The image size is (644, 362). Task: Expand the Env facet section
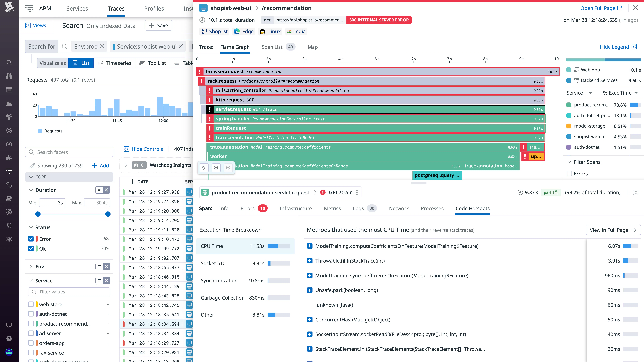coord(31,267)
